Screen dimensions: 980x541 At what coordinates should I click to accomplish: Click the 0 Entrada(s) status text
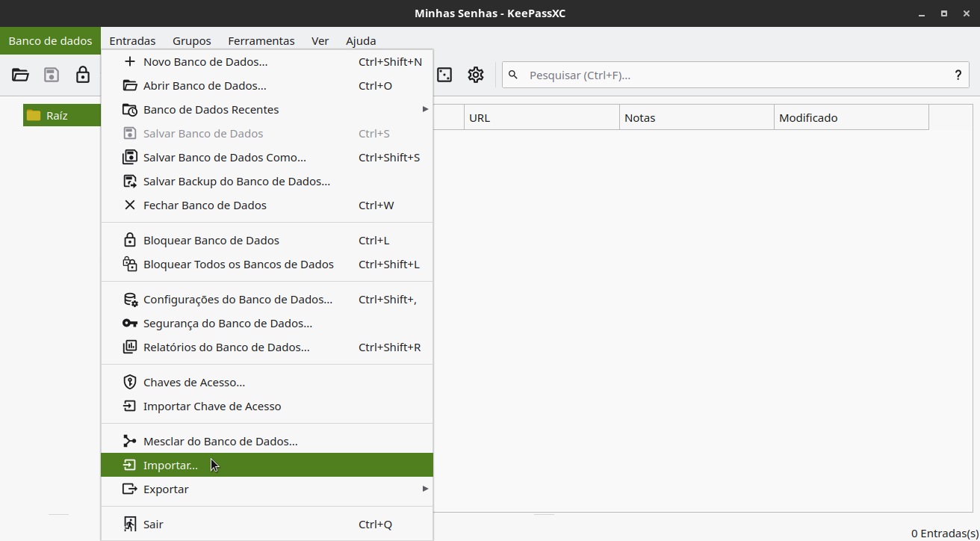tap(945, 533)
